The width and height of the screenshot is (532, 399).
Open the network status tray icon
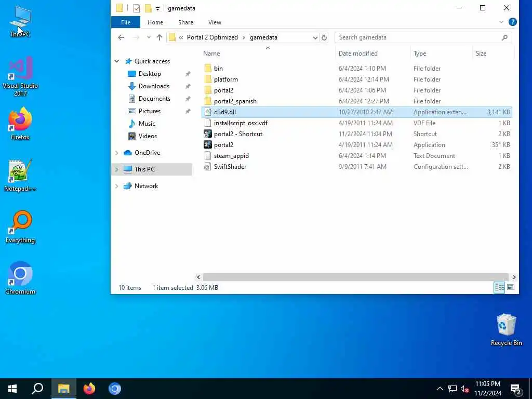point(453,389)
